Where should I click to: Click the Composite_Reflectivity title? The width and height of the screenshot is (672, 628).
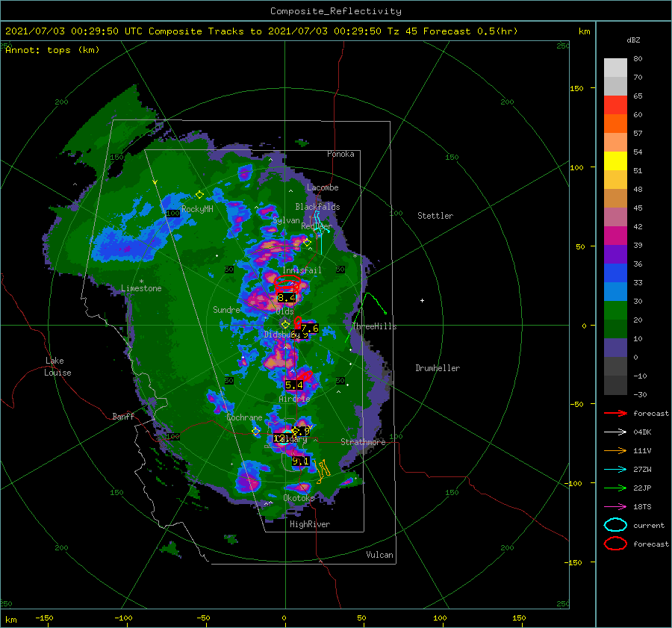(336, 11)
